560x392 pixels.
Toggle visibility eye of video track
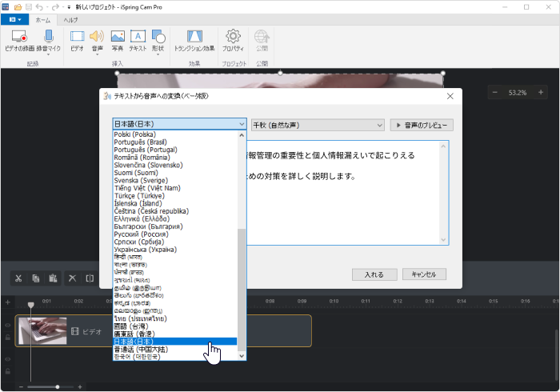click(x=8, y=326)
